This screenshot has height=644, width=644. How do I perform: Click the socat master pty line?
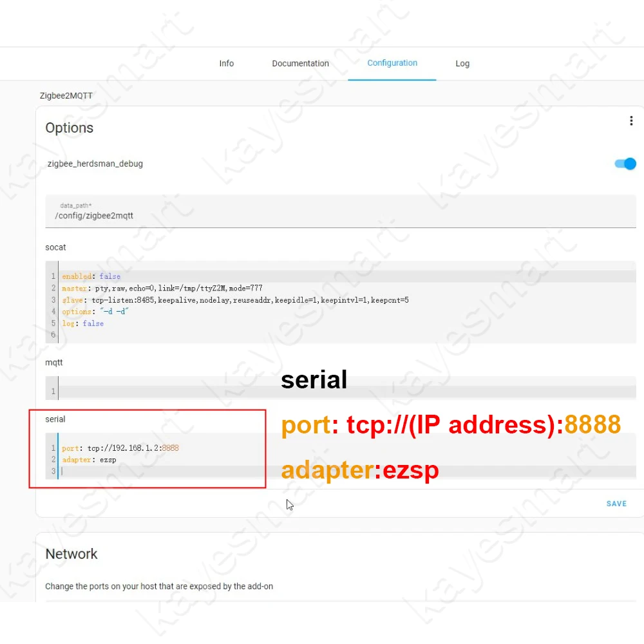point(162,289)
